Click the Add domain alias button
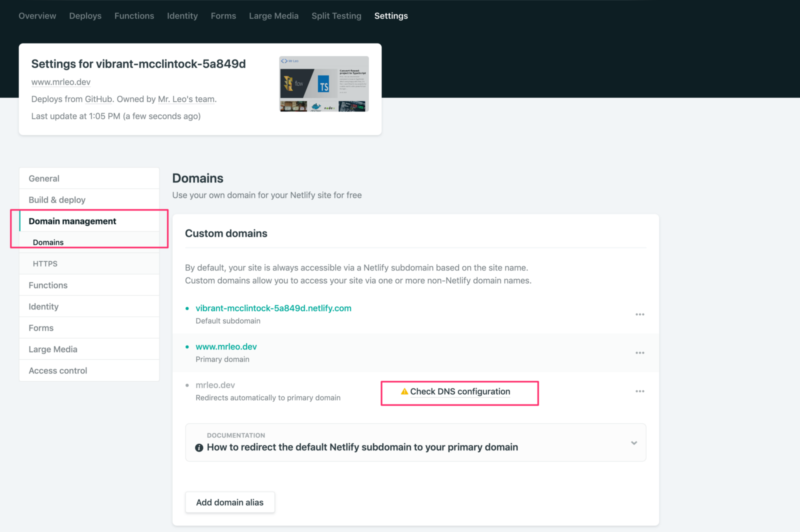The width and height of the screenshot is (800, 532). [x=230, y=502]
